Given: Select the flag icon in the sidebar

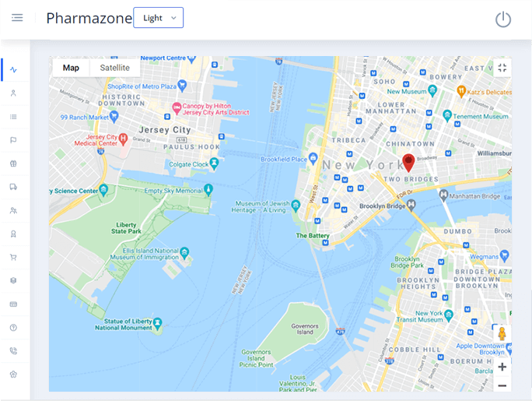Looking at the screenshot, I should point(13,140).
